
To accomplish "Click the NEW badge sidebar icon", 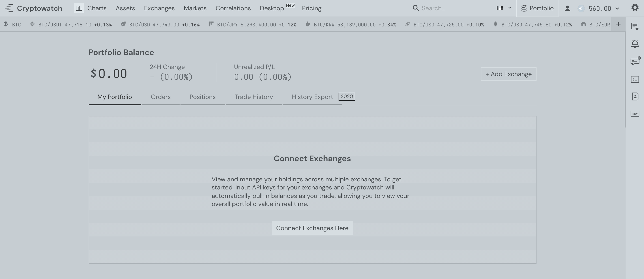I will coord(635,114).
